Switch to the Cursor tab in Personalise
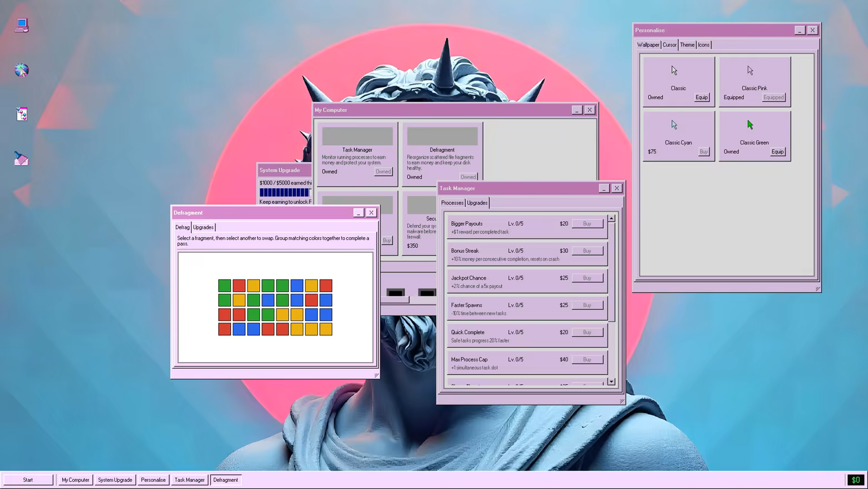Screen dimensions: 868x489 (x=669, y=45)
